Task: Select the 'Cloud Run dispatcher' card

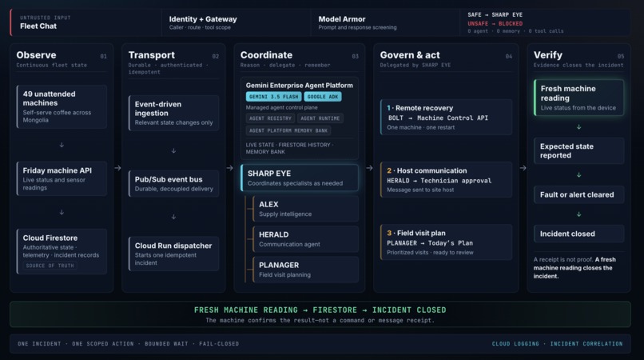Action: coord(173,254)
